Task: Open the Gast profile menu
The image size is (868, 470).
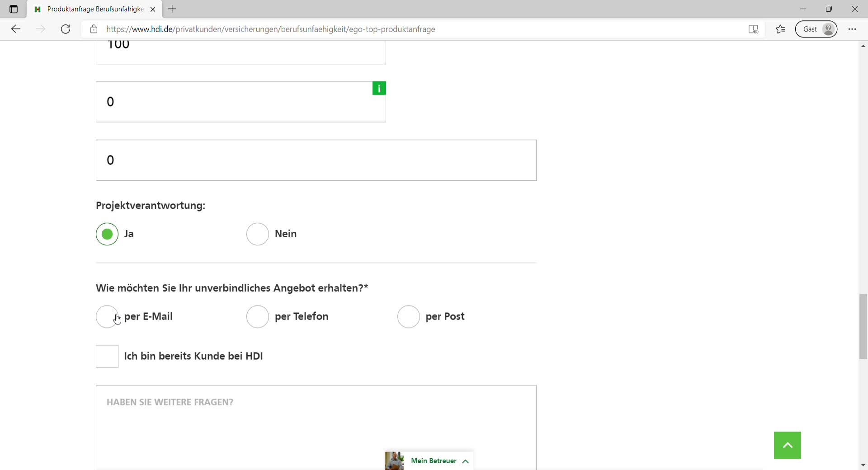Action: (816, 29)
